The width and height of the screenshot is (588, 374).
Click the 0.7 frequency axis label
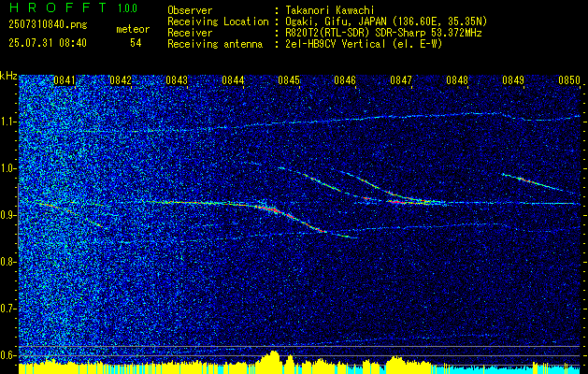pos(7,309)
